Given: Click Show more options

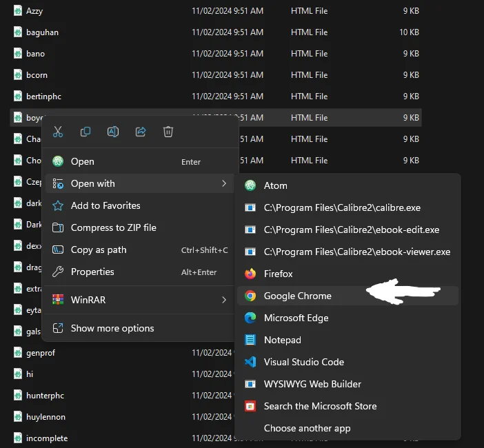Looking at the screenshot, I should coord(139,328).
